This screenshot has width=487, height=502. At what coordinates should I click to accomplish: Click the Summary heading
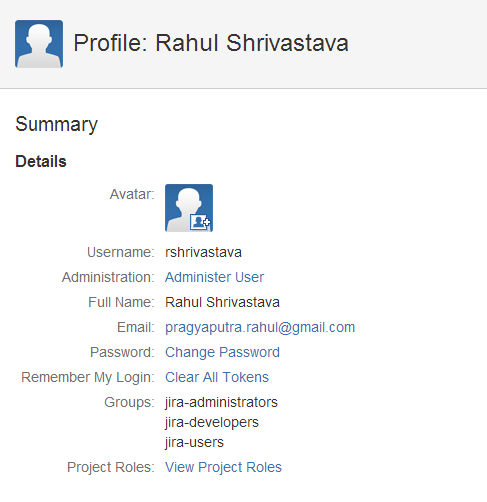[56, 124]
